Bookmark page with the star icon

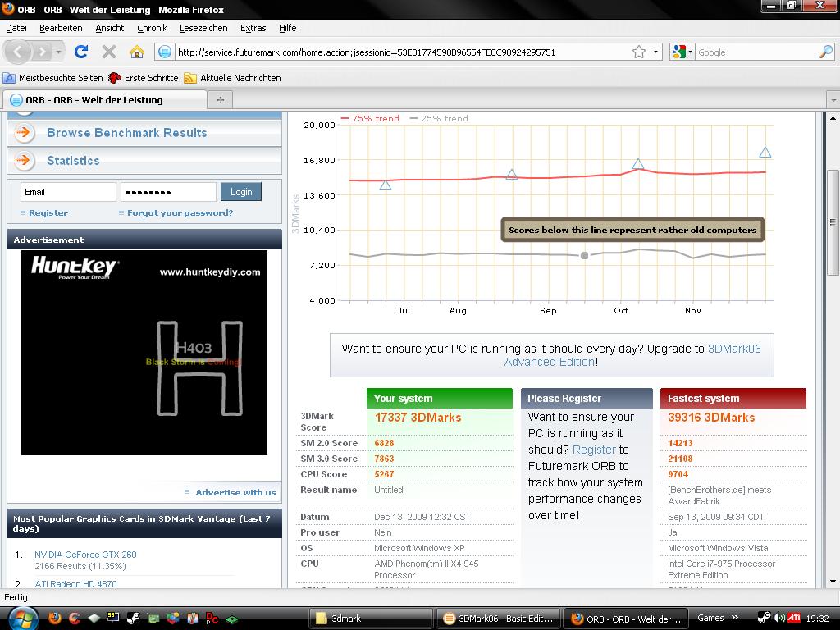click(639, 52)
